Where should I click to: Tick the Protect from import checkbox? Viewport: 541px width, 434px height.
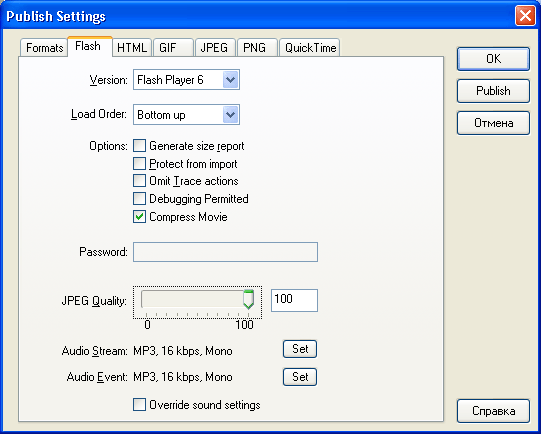[139, 164]
